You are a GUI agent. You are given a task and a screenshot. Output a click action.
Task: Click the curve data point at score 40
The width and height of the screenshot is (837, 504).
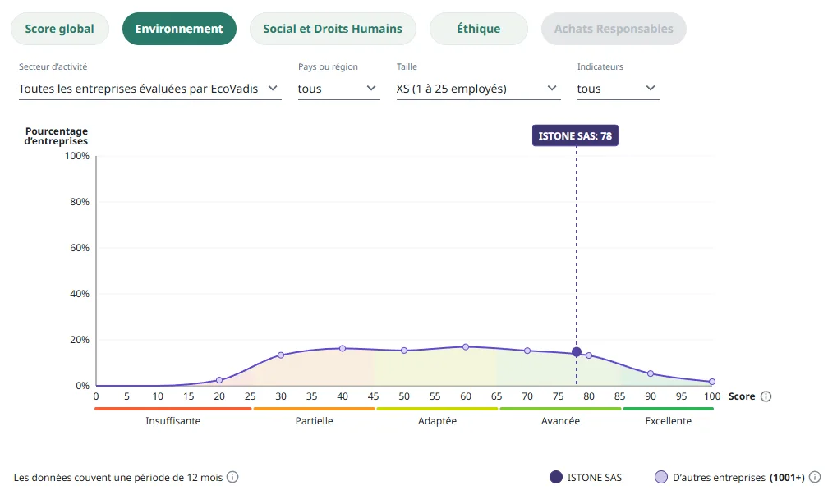pos(343,348)
